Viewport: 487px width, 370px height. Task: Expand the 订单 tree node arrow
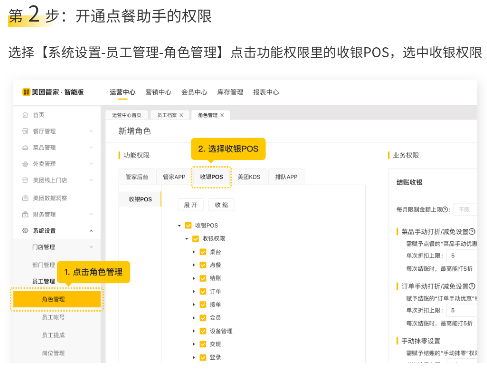194,291
